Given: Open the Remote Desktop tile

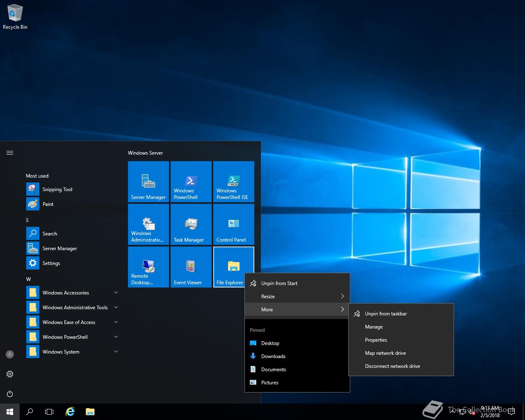Looking at the screenshot, I should coord(148,267).
